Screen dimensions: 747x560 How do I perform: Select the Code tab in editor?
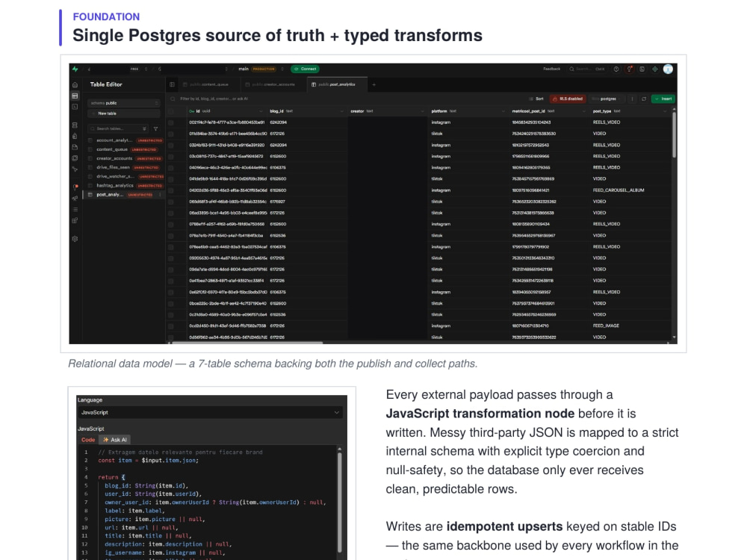[88, 440]
